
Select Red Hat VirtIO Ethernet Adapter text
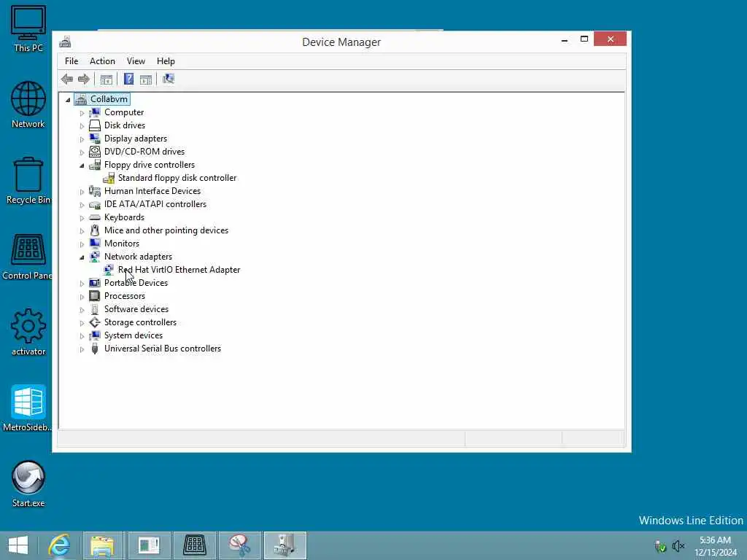point(179,270)
